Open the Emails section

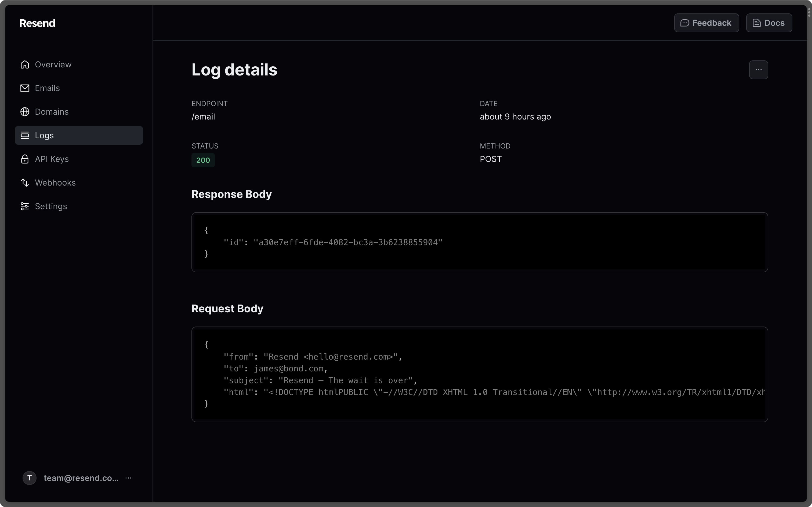79,88
